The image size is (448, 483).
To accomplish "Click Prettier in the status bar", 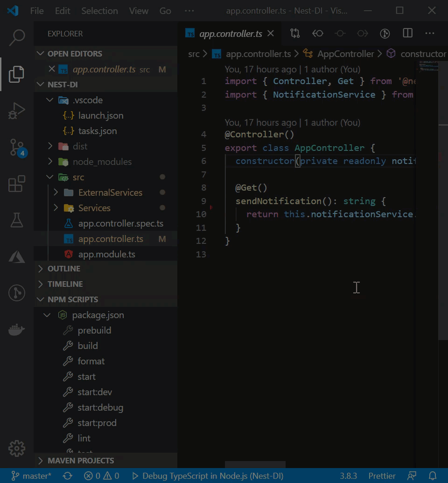I will coord(382,476).
